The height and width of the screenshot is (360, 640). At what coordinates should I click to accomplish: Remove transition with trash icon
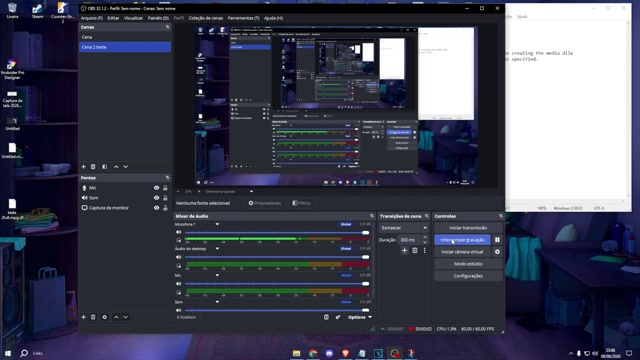click(x=415, y=251)
